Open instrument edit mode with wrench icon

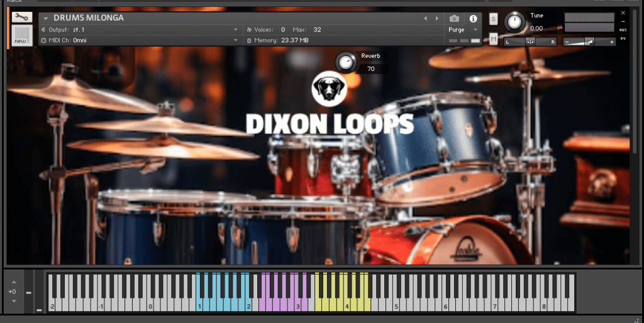[22, 18]
